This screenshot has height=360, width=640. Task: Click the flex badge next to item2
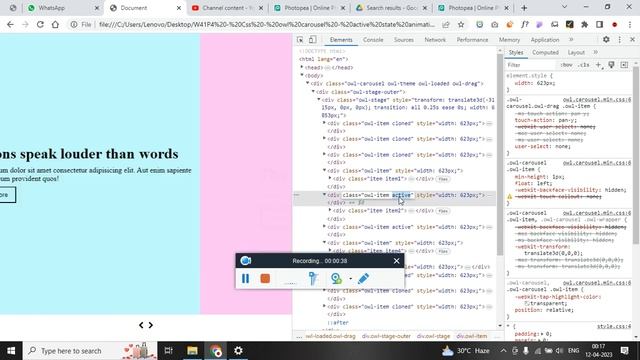[x=443, y=211]
